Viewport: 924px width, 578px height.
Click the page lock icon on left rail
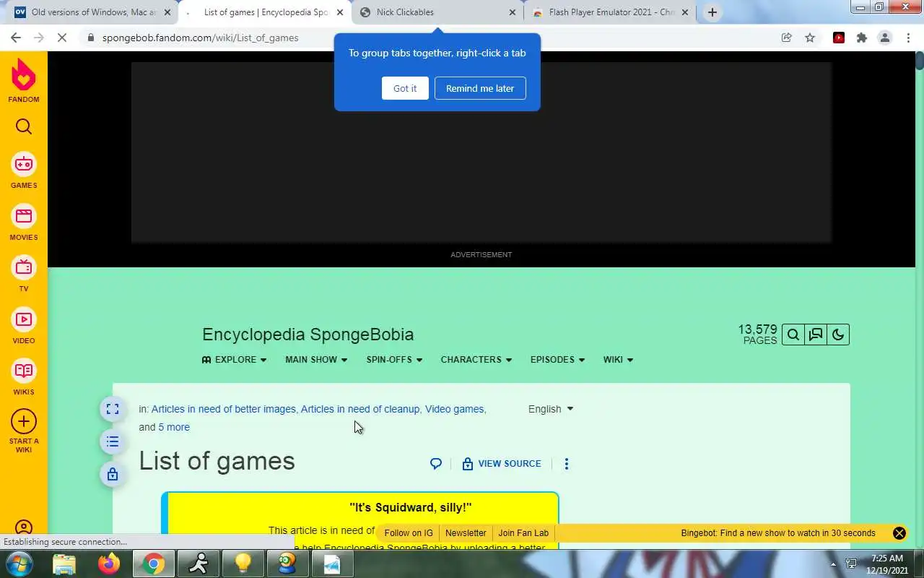pyautogui.click(x=113, y=474)
